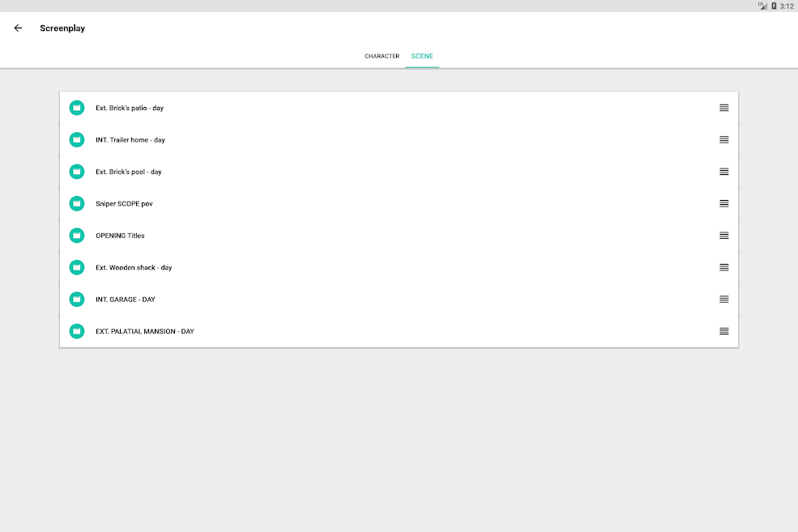The image size is (798, 532).
Task: Click the scene icon for Sniper SCOPE pov
Action: tap(77, 203)
